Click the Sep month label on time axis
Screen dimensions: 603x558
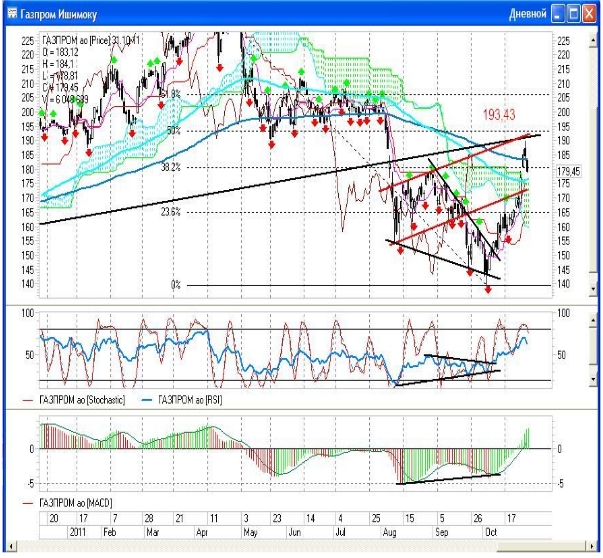click(x=442, y=532)
